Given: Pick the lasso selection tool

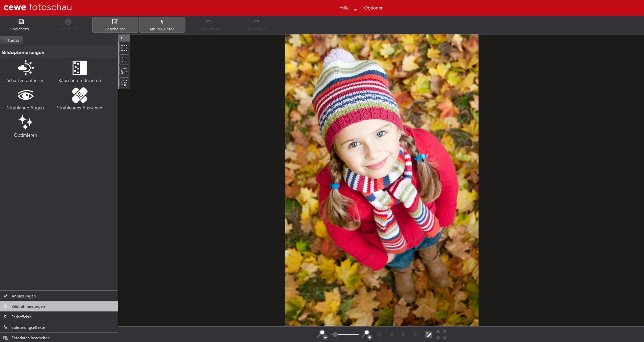Looking at the screenshot, I should [x=124, y=71].
